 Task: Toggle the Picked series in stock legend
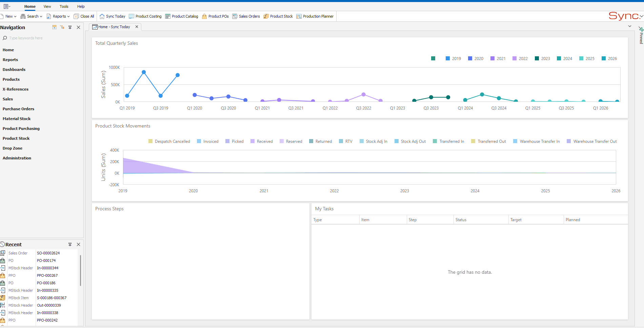235,141
